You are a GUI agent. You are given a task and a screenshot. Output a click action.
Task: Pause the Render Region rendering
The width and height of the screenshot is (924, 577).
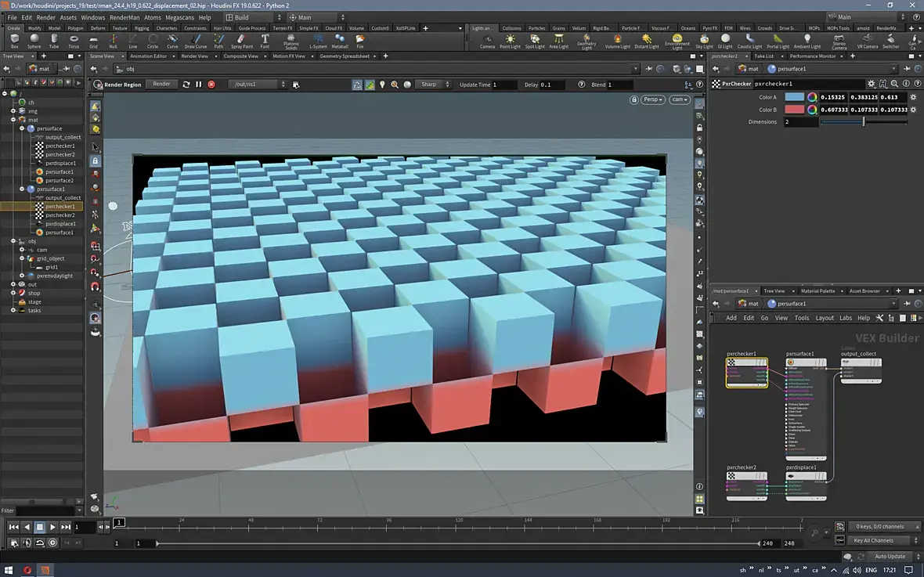199,85
